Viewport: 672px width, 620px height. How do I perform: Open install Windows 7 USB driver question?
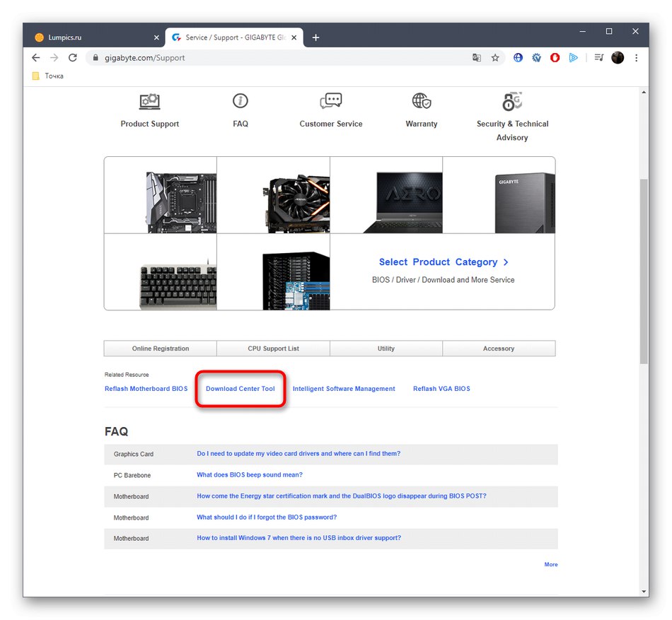click(299, 538)
